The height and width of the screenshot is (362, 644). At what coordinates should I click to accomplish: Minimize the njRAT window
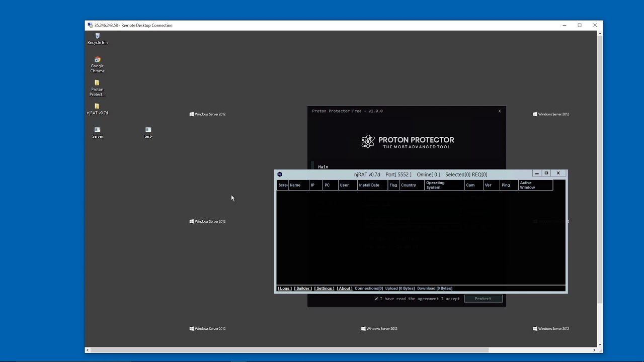pos(537,173)
